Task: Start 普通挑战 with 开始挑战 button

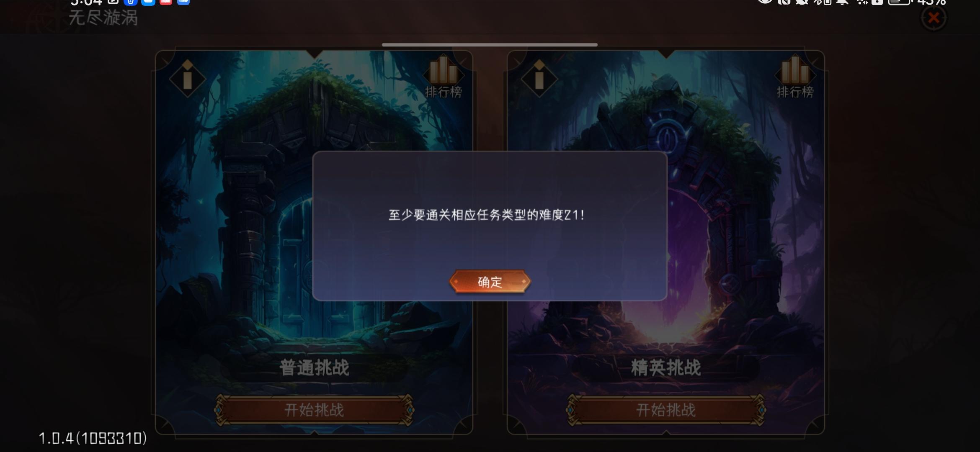Action: click(x=314, y=410)
